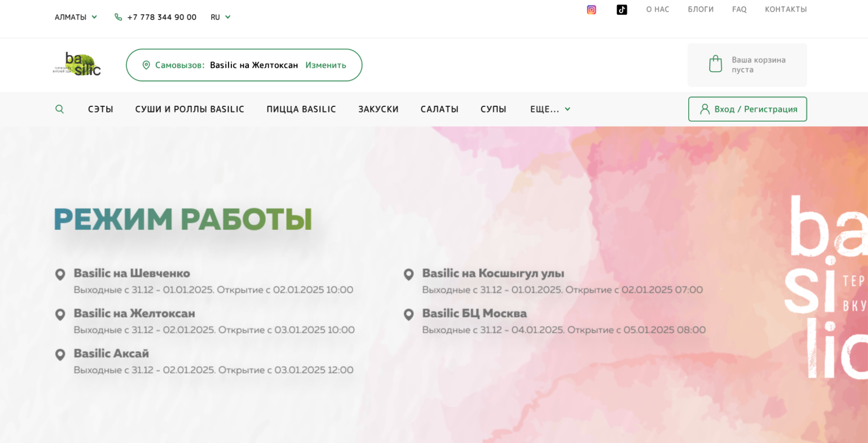Image resolution: width=868 pixels, height=443 pixels.
Task: Open the Instagram profile icon
Action: tap(591, 10)
